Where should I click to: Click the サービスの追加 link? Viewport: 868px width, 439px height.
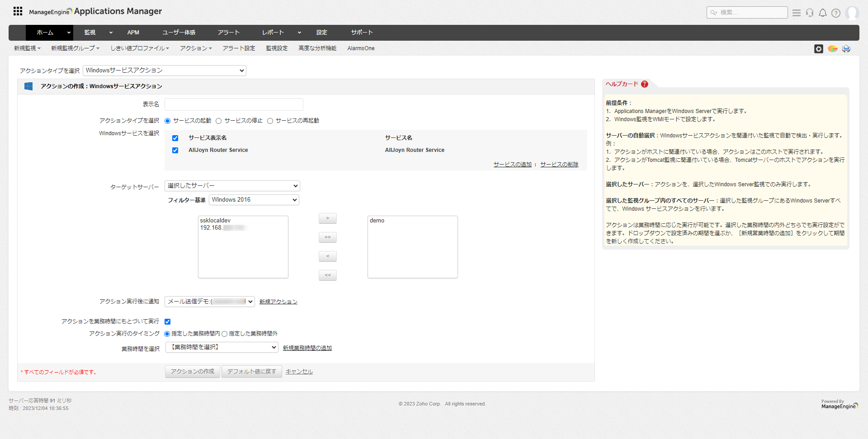[512, 165]
